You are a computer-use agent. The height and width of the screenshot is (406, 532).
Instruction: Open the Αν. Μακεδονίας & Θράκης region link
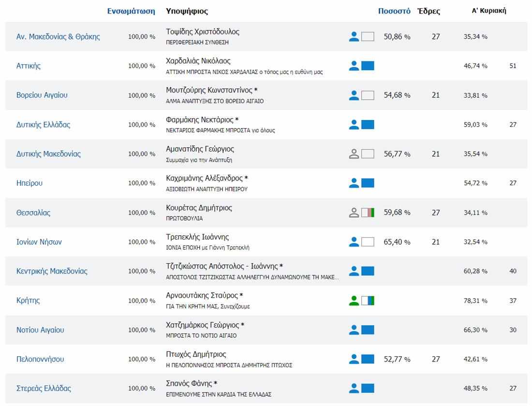(x=58, y=37)
